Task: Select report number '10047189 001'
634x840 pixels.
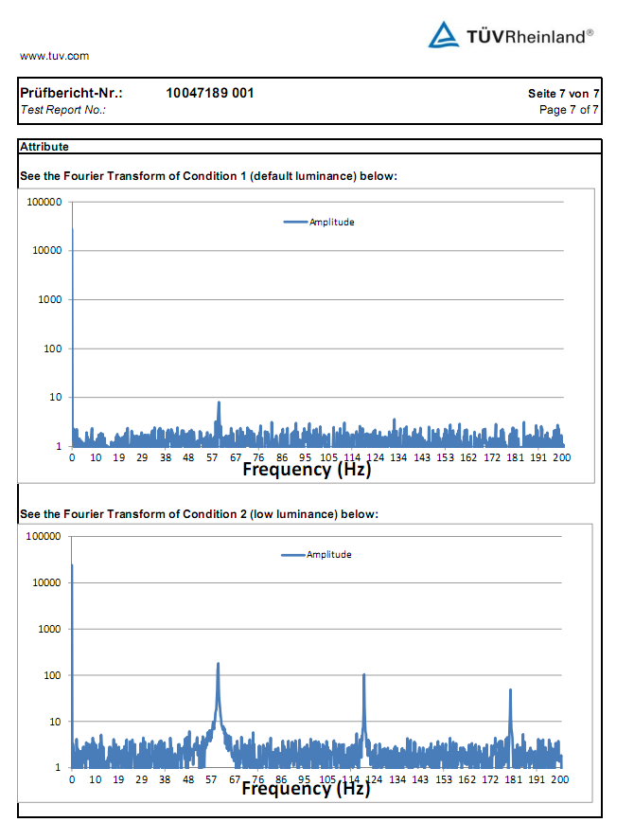Action: pos(210,93)
